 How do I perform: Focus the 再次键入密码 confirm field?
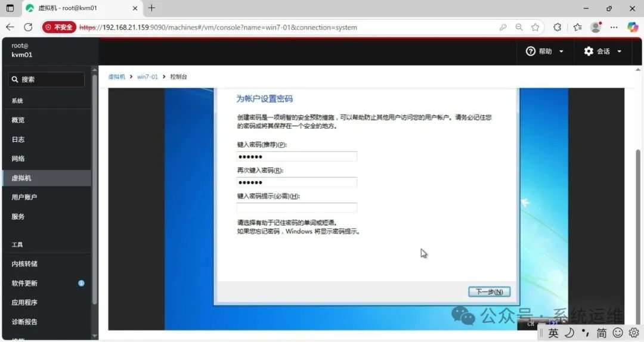[296, 182]
